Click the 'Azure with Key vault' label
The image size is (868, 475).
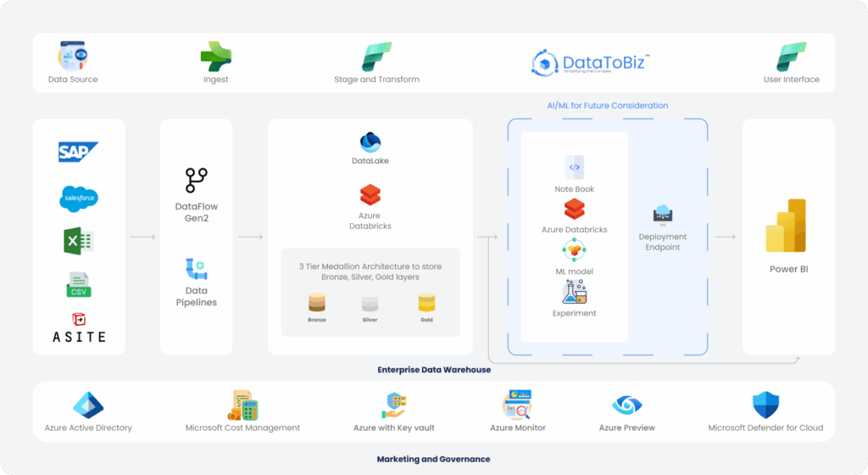pos(394,428)
